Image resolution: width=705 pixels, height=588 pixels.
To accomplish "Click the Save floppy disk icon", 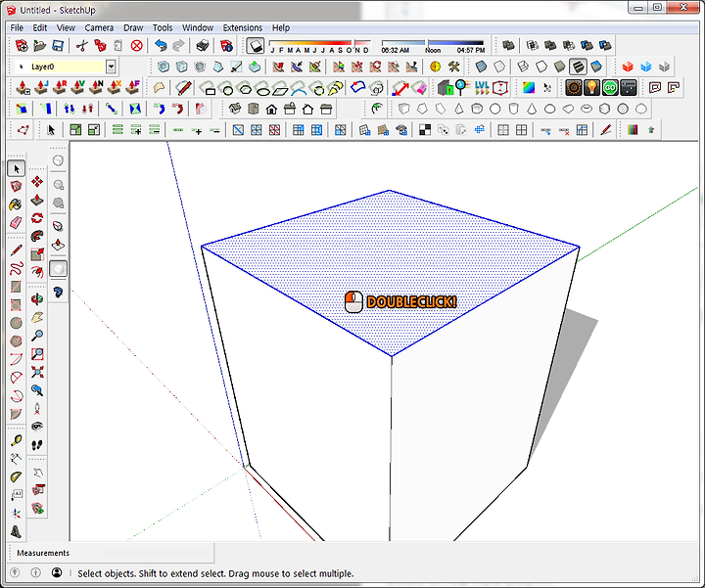I will click(x=58, y=45).
